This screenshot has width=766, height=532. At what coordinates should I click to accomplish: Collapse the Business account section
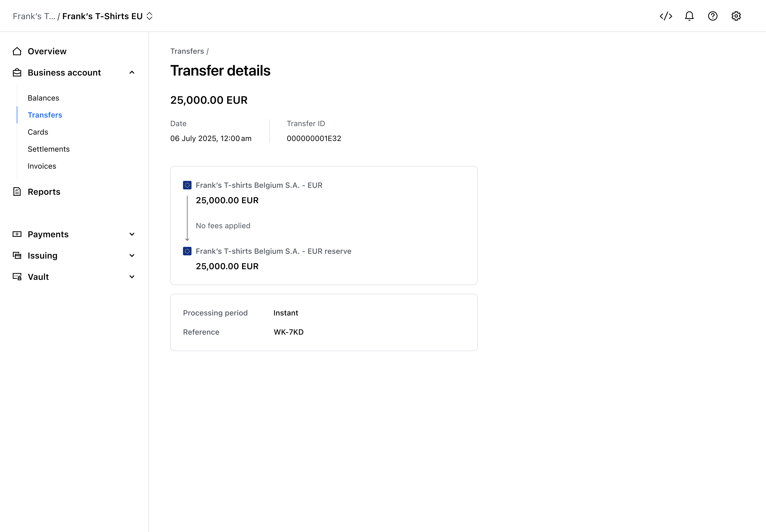(132, 73)
